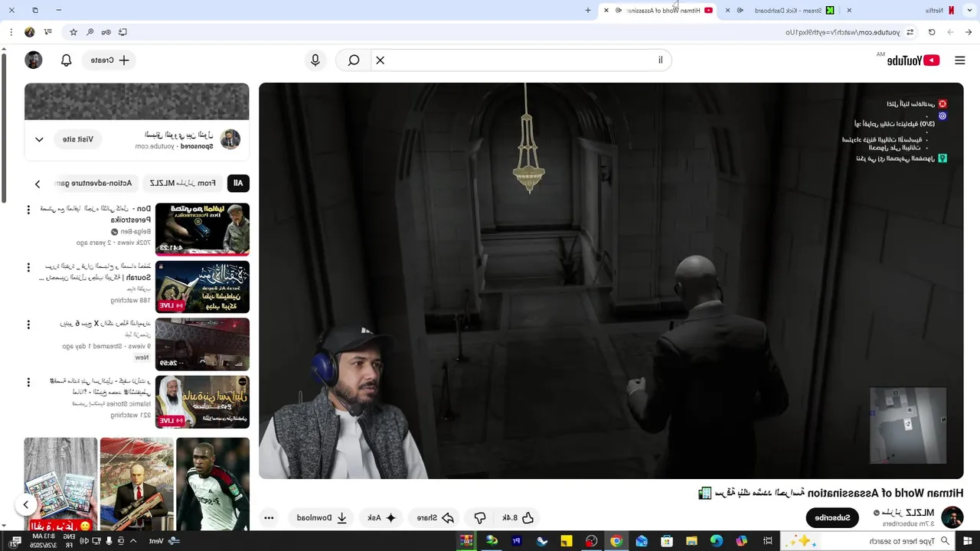The width and height of the screenshot is (980, 551).
Task: Close the Hitman YouTube tab
Action: tap(606, 11)
